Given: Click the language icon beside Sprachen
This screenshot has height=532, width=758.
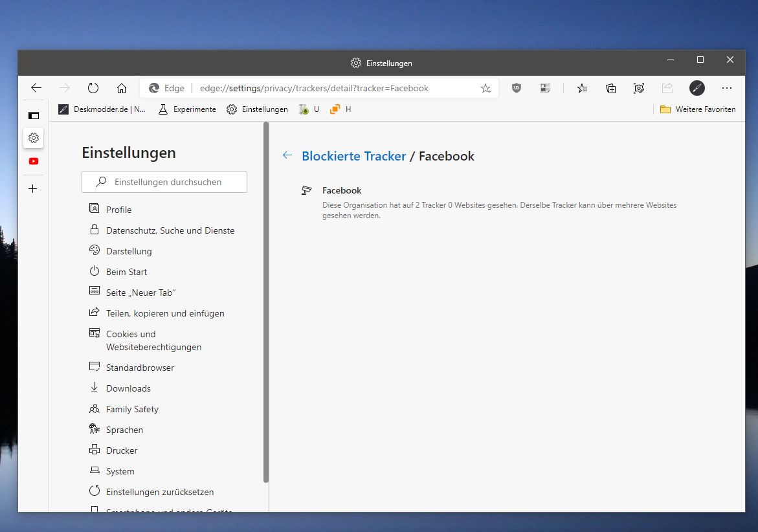Looking at the screenshot, I should coord(95,428).
